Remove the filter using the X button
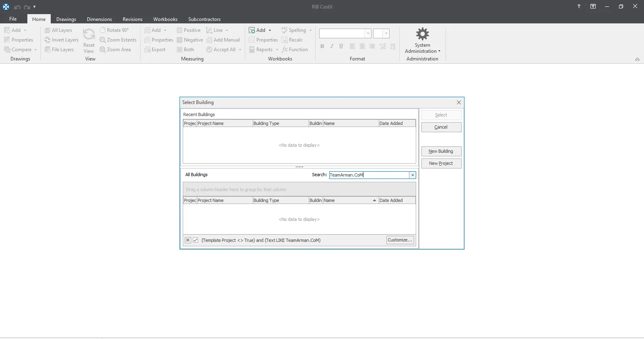Screen dimensions: 644x339 point(188,240)
